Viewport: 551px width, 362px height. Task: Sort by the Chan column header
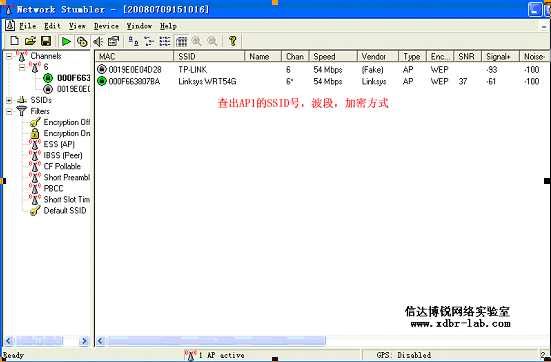coord(295,56)
